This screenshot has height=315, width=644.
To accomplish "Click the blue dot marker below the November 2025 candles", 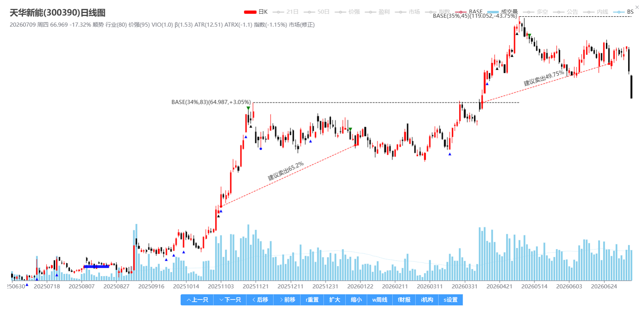I will point(261,149).
